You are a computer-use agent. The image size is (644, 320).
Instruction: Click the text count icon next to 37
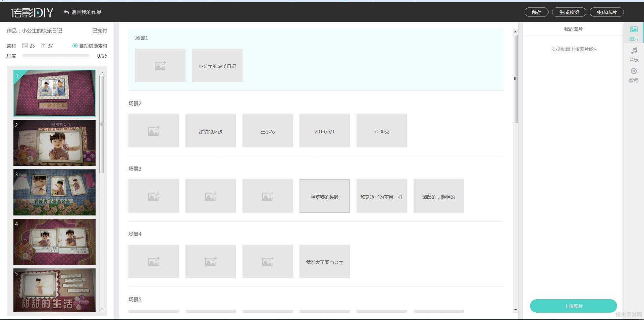click(x=44, y=46)
